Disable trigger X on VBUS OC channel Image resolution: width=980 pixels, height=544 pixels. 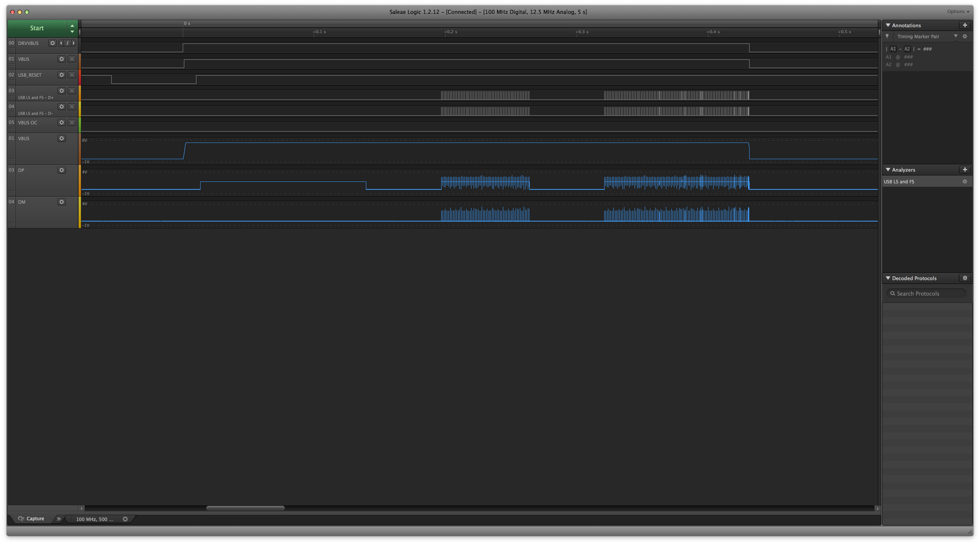tap(72, 122)
